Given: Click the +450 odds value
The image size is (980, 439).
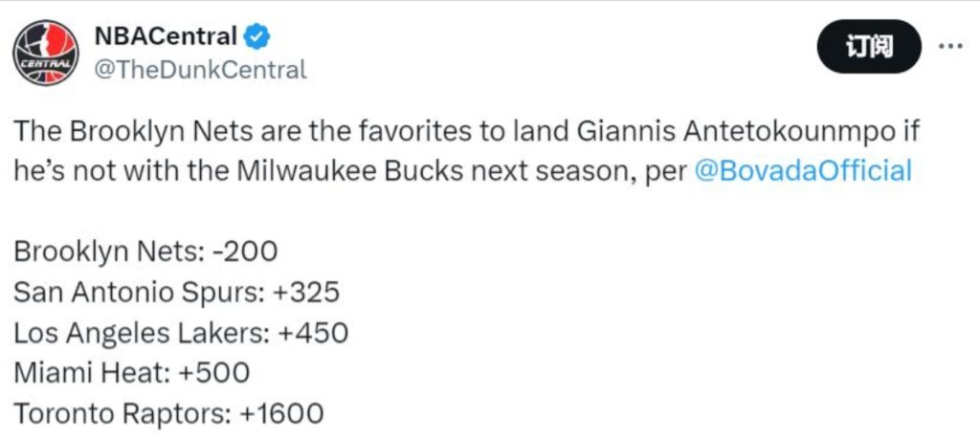Looking at the screenshot, I should tap(314, 333).
